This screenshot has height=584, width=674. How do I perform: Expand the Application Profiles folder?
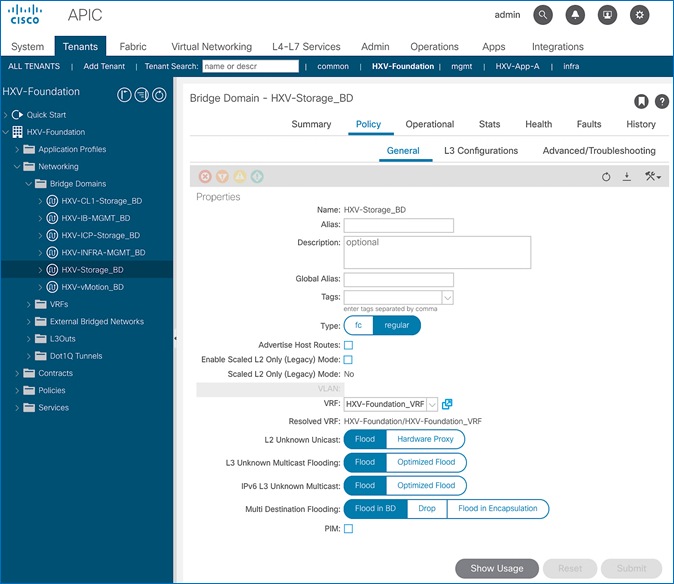click(17, 149)
